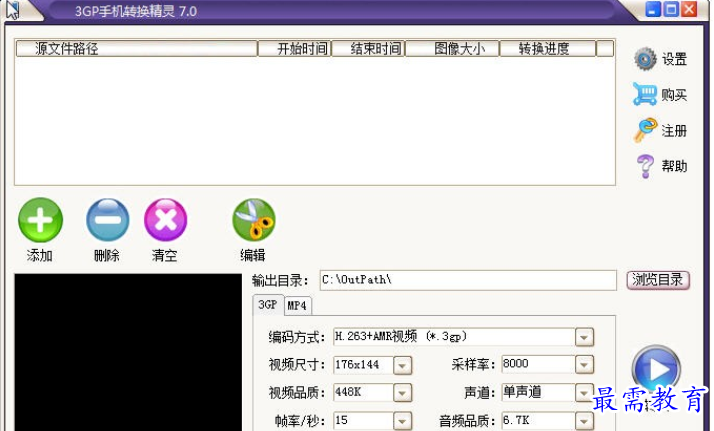Click the Settings (设置) text label
This screenshot has height=431, width=714.
point(674,59)
